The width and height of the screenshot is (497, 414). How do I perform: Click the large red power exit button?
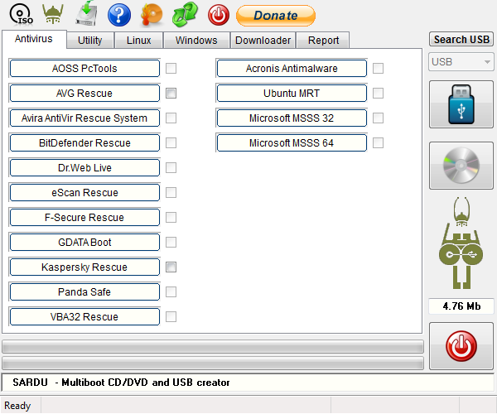click(x=461, y=346)
